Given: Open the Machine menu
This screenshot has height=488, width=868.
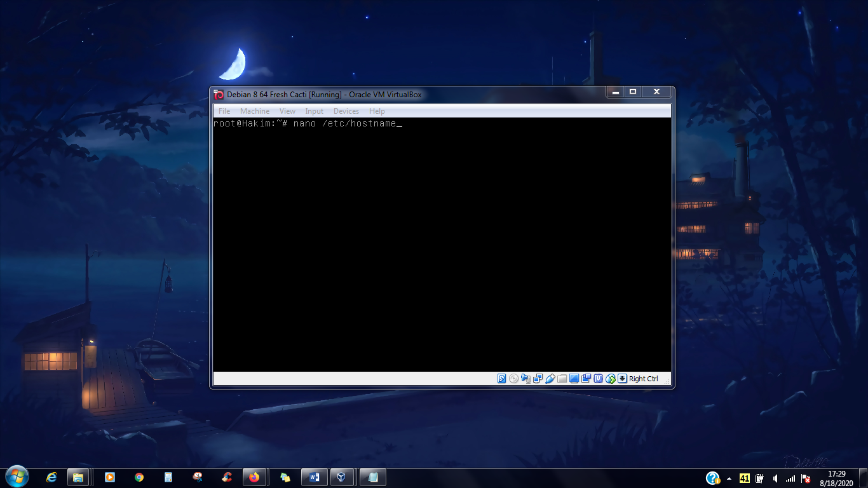Looking at the screenshot, I should (x=255, y=111).
